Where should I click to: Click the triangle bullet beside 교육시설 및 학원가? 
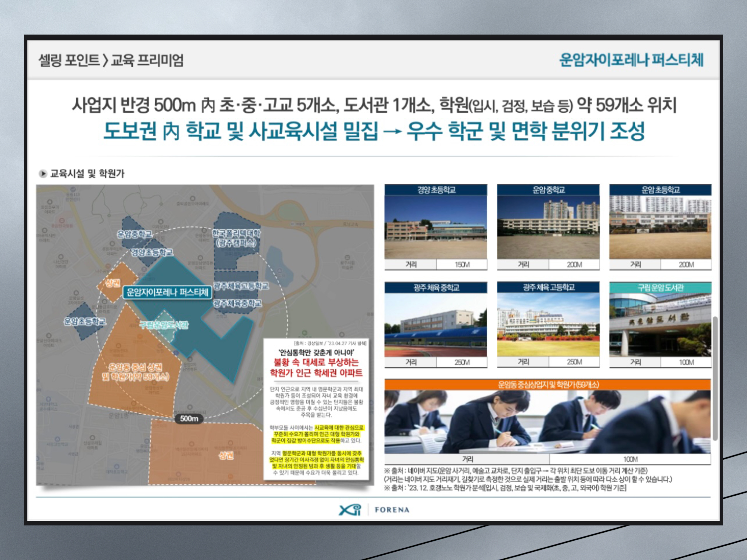[43, 174]
